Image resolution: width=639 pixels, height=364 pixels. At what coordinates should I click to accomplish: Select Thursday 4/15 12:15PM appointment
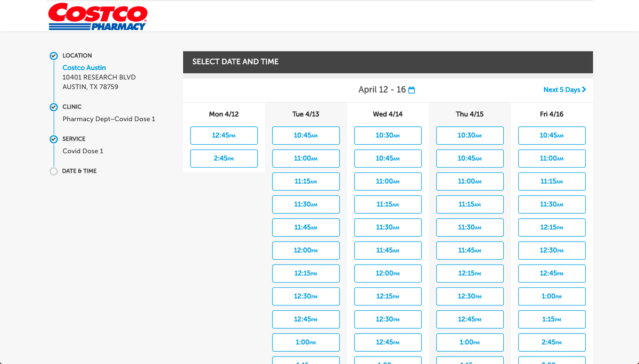[470, 273]
